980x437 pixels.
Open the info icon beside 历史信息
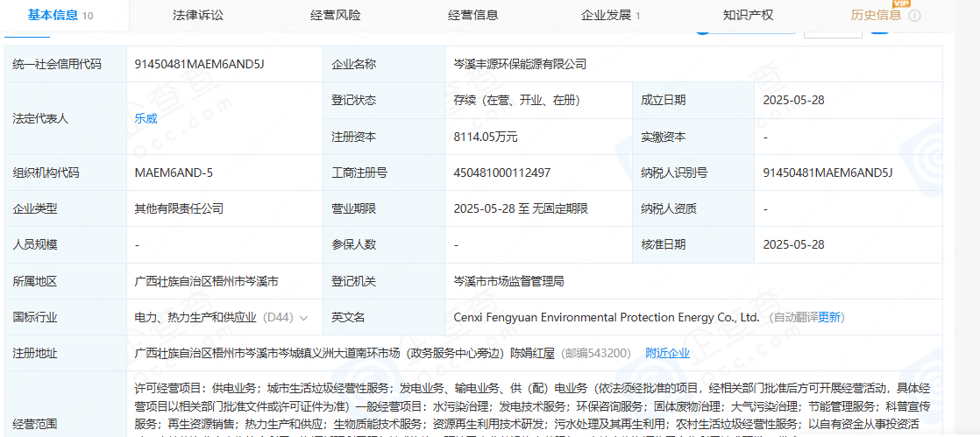pyautogui.click(x=914, y=17)
